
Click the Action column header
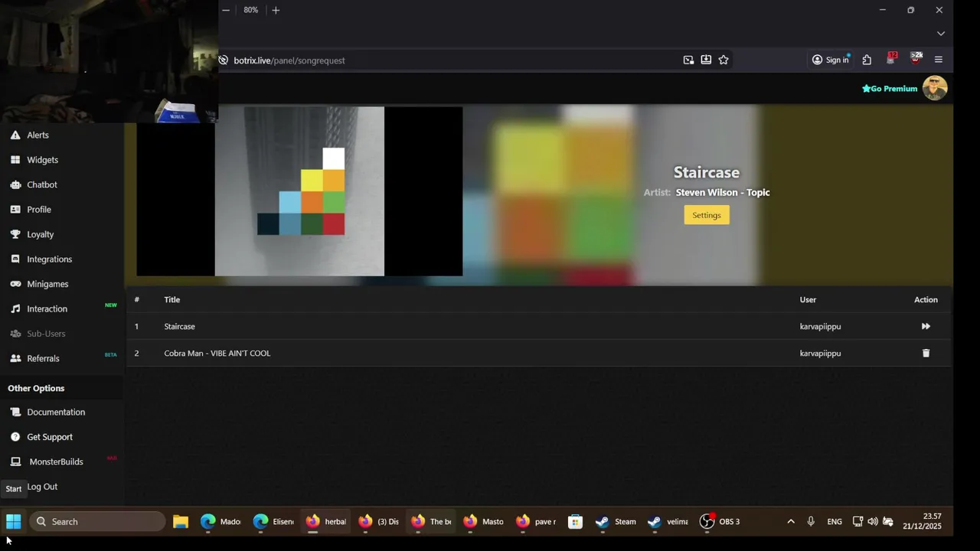926,300
